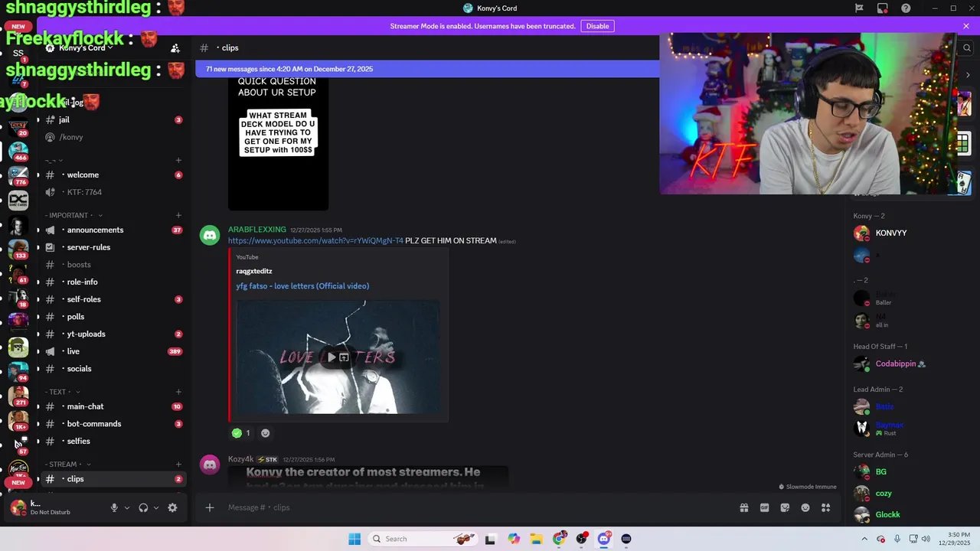This screenshot has height=551, width=980.
Task: Open File Explorer from taskbar
Action: point(536,539)
